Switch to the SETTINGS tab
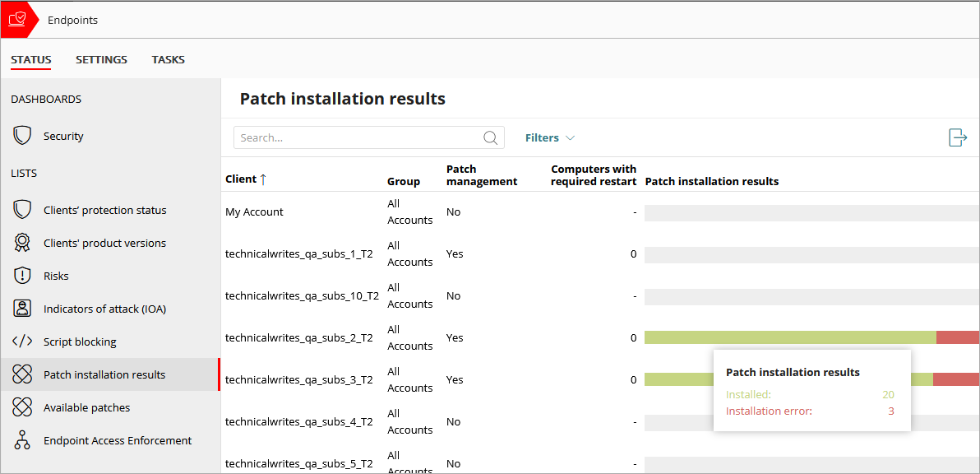 101,59
